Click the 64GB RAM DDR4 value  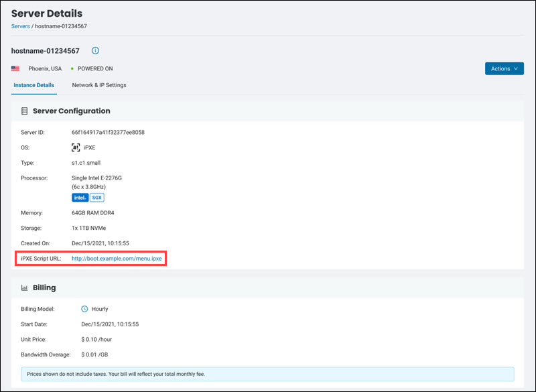[x=93, y=213]
